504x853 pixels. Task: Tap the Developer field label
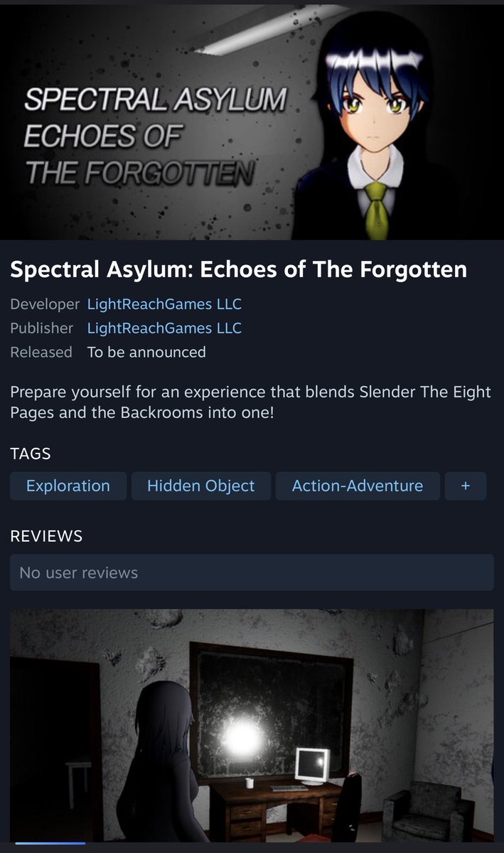45,304
